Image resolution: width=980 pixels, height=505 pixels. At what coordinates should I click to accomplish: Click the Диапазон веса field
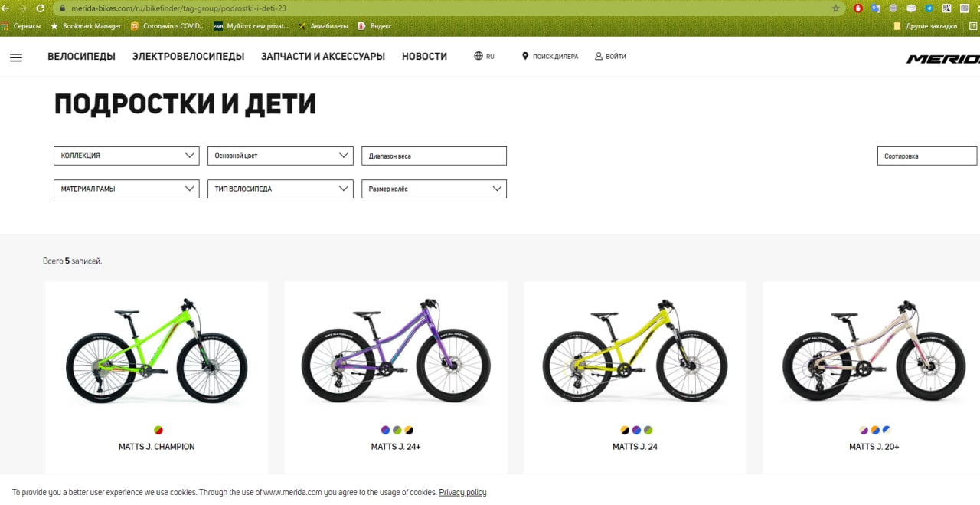434,156
